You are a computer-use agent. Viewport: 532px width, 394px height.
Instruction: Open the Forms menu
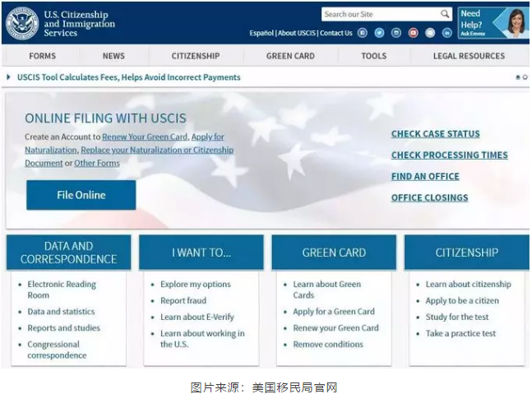tap(43, 56)
